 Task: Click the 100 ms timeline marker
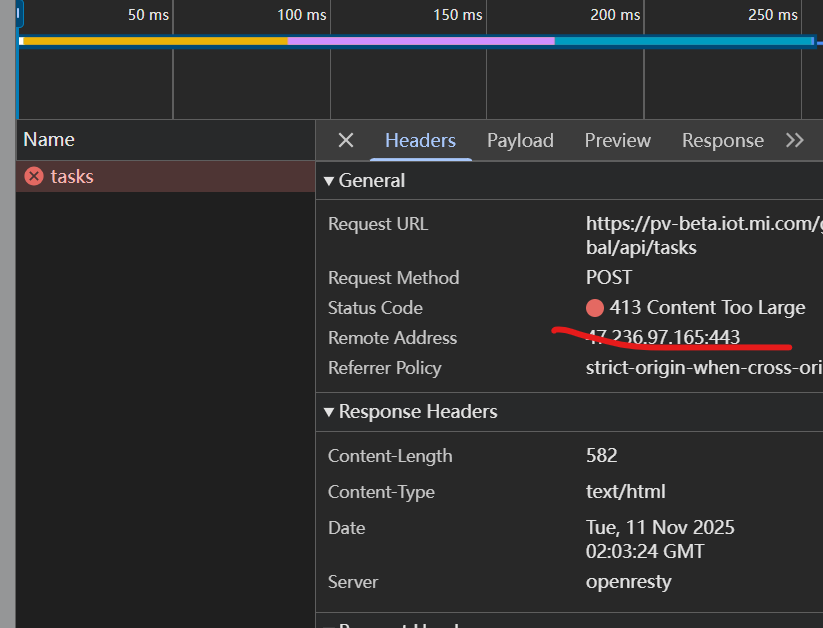click(302, 15)
